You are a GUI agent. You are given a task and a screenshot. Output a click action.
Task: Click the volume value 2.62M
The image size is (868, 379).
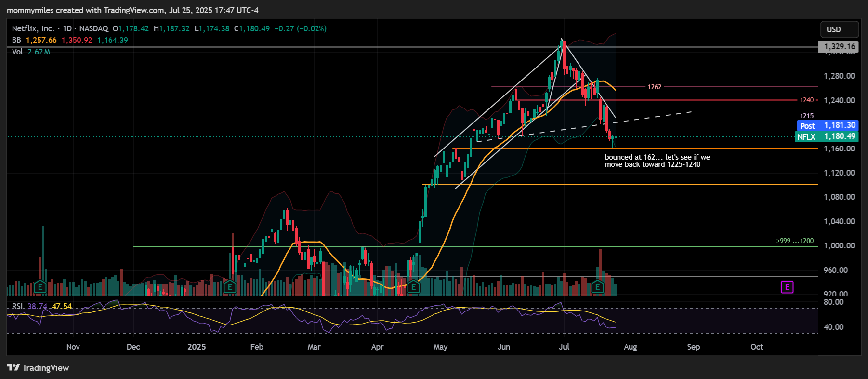[39, 52]
